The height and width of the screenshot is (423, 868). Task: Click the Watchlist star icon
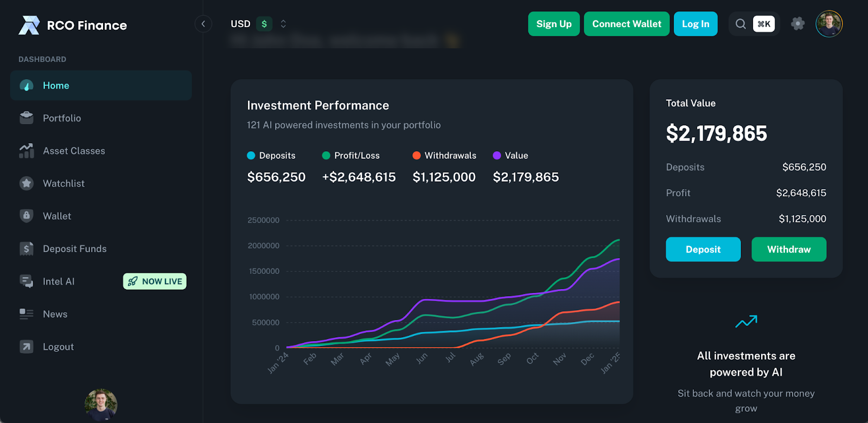click(x=26, y=183)
